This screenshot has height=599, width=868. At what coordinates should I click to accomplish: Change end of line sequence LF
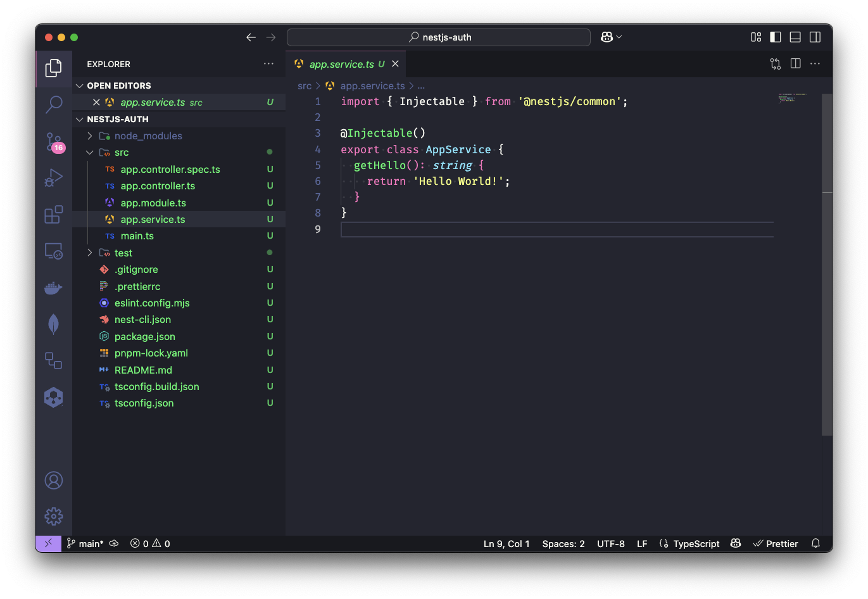point(642,543)
